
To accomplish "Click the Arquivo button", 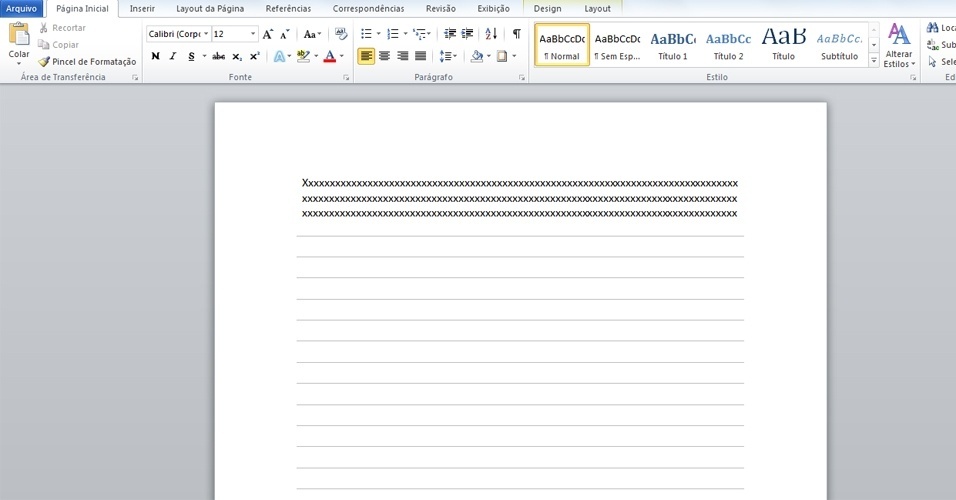I will (21, 8).
